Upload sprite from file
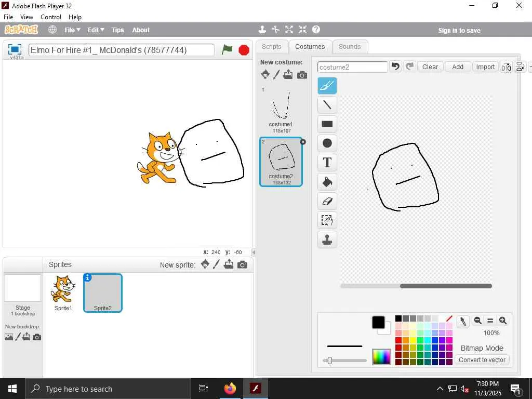 coord(229,264)
